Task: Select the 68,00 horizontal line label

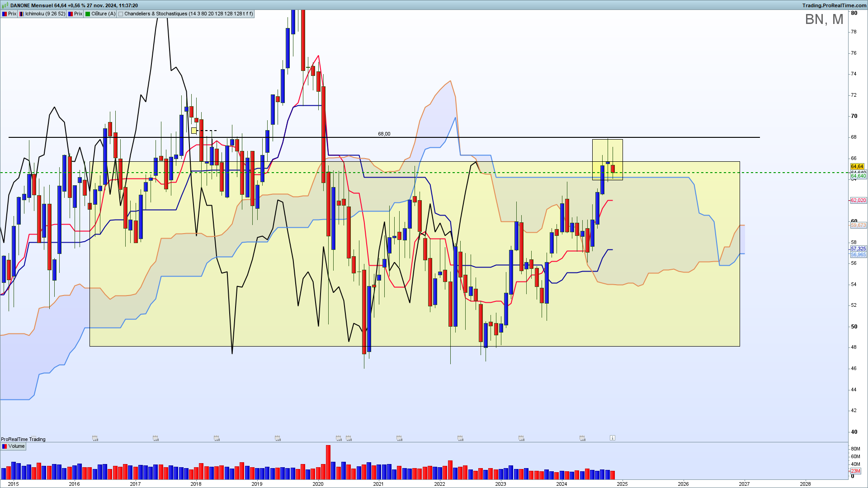Action: pos(384,134)
